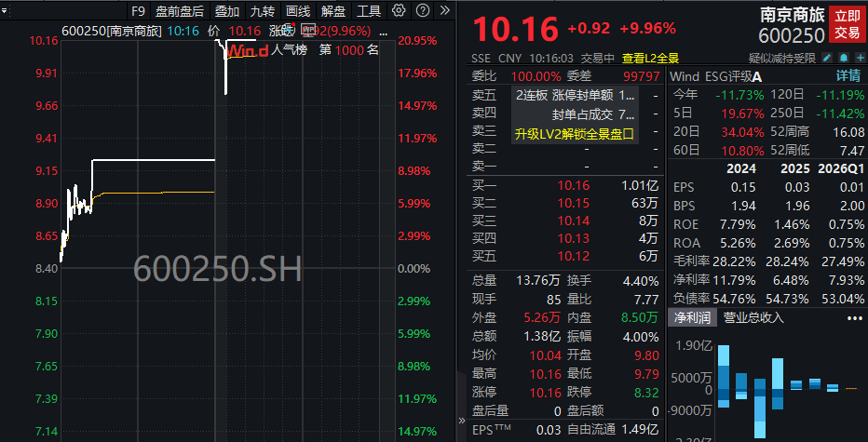This screenshot has height=442, width=868.
Task: Switch to the 净利润 tab
Action: click(x=693, y=317)
